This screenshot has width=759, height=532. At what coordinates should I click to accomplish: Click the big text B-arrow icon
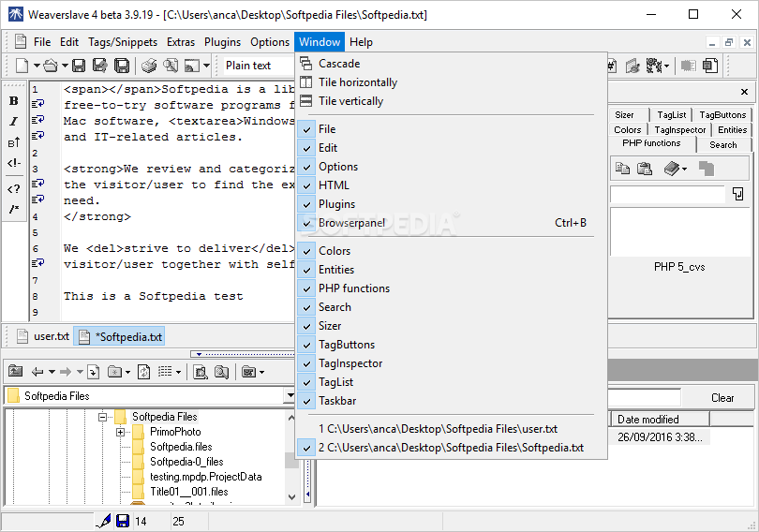(x=13, y=142)
